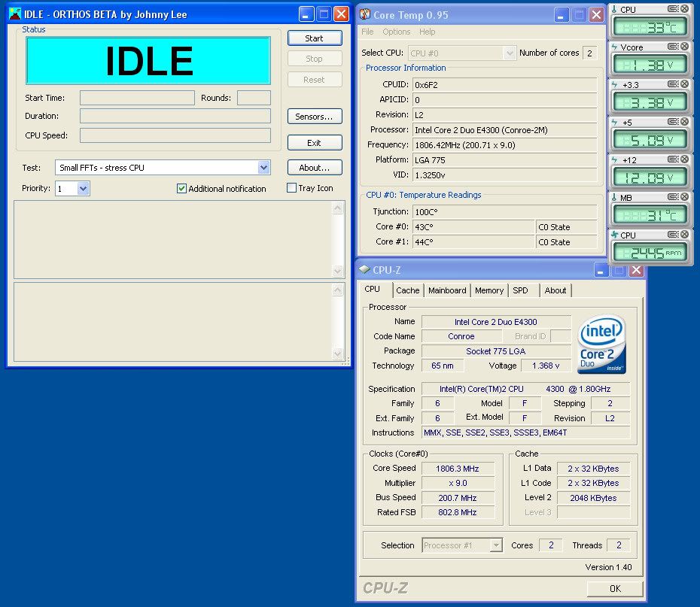
Task: Open the Options menu in Core Temp
Action: point(396,32)
